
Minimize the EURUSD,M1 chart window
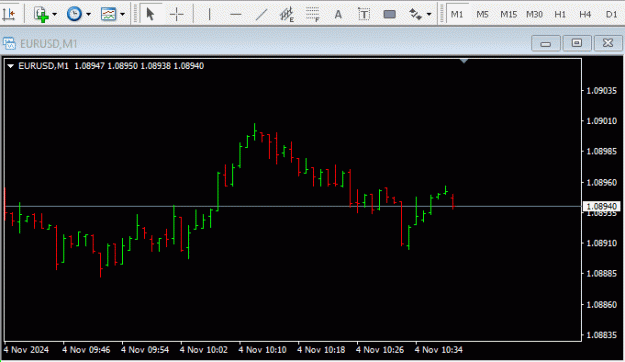click(546, 43)
